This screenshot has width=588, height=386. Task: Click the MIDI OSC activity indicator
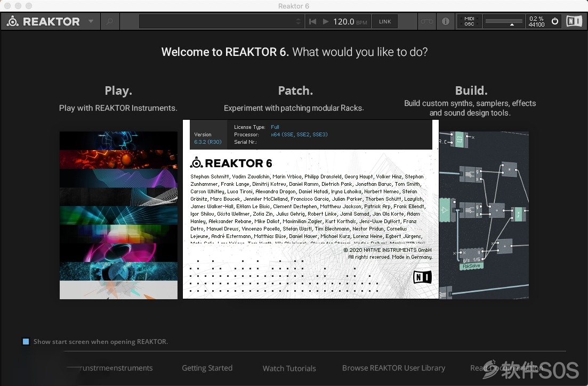click(469, 21)
